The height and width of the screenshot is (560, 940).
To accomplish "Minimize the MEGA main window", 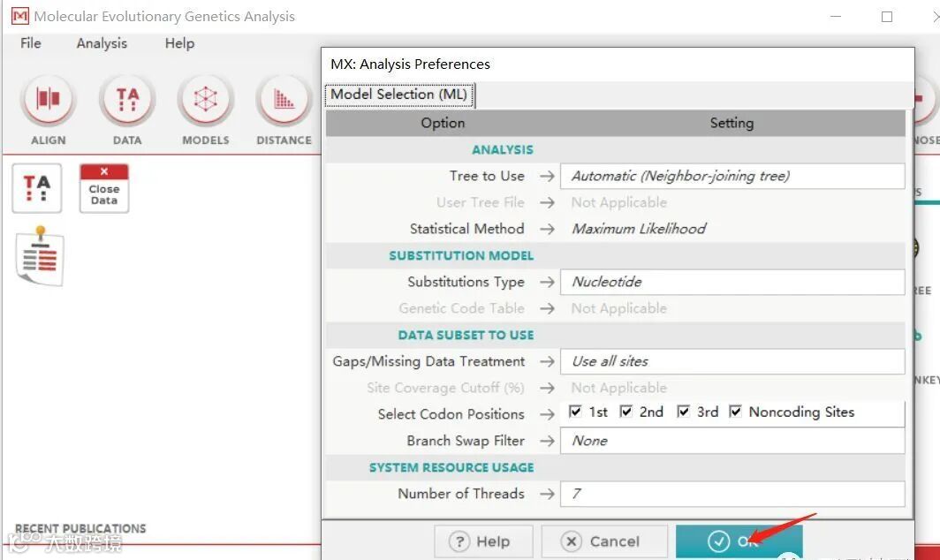I will (836, 16).
